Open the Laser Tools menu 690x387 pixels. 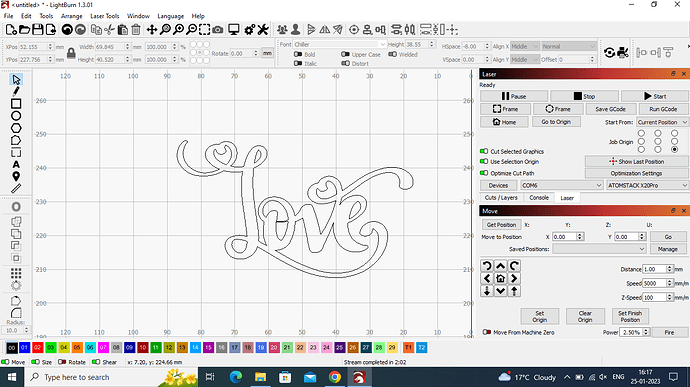105,16
